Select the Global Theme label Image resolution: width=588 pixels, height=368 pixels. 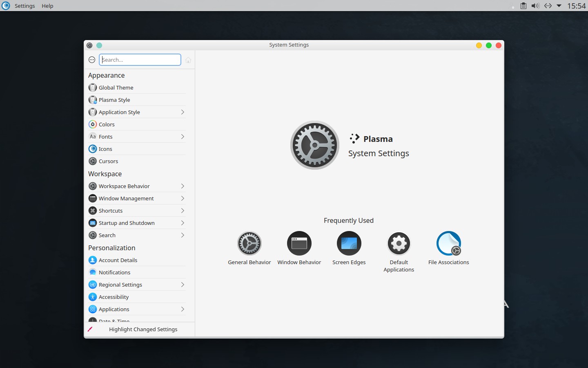(116, 88)
